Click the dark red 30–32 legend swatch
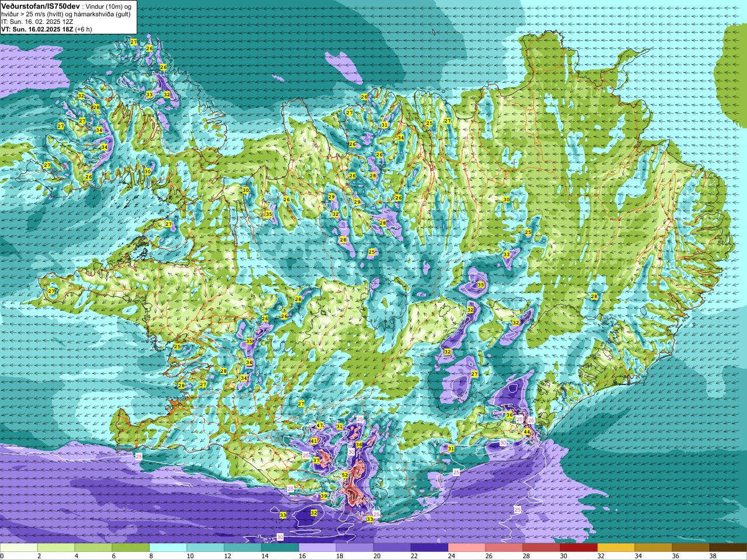747x560 pixels. coord(579,548)
